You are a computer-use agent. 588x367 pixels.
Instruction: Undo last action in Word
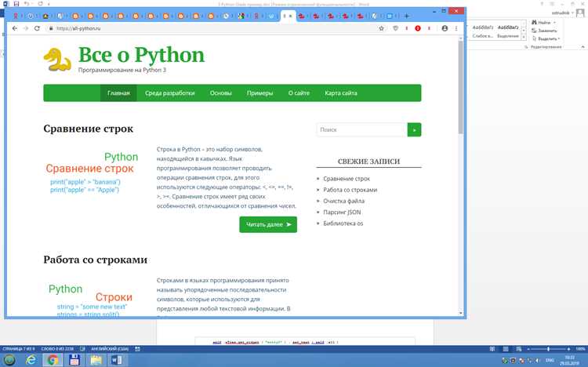[x=26, y=4]
